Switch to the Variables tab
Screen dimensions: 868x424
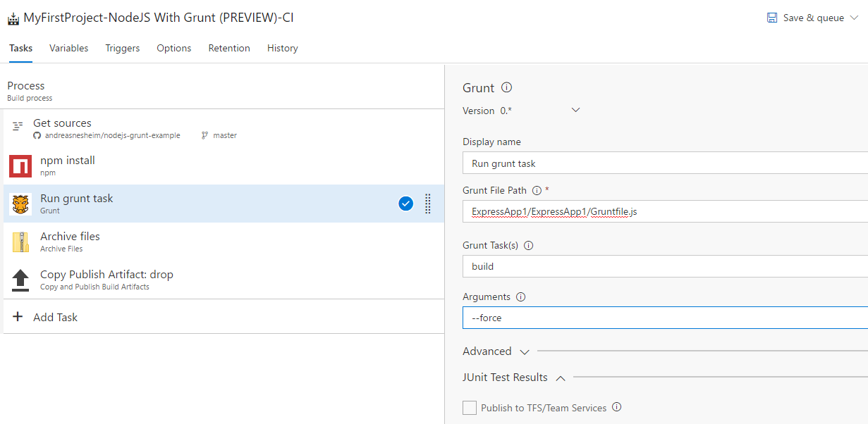[69, 48]
